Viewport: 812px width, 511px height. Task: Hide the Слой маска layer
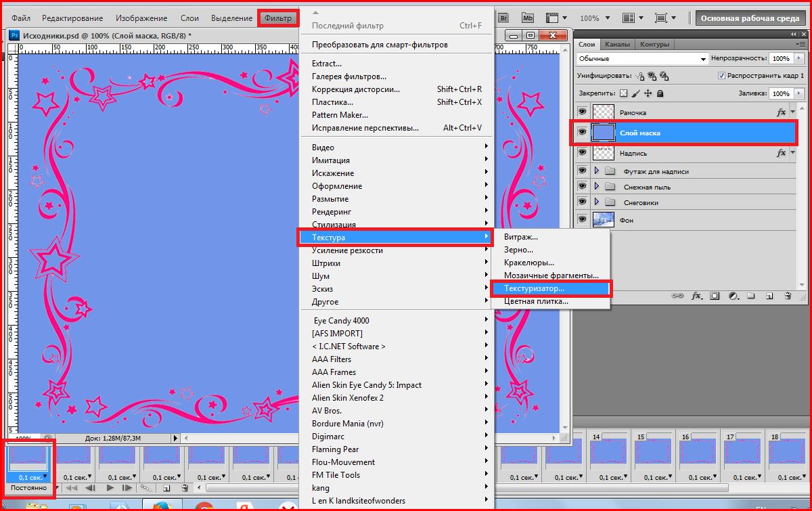coord(582,133)
